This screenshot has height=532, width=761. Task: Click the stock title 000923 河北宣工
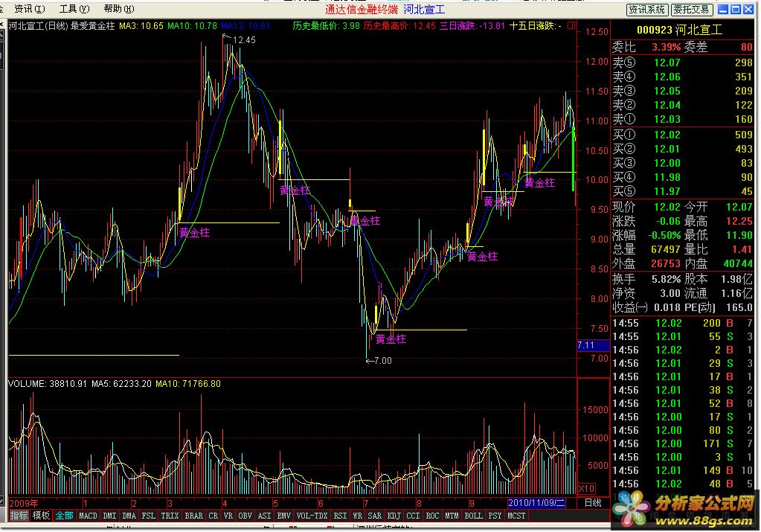pyautogui.click(x=679, y=30)
